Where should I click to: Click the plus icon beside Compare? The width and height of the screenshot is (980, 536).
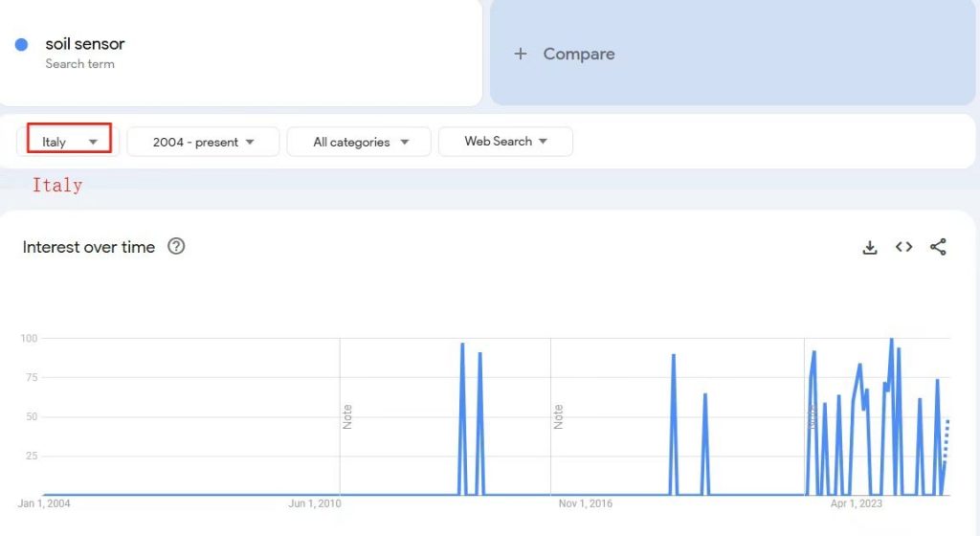pyautogui.click(x=520, y=54)
